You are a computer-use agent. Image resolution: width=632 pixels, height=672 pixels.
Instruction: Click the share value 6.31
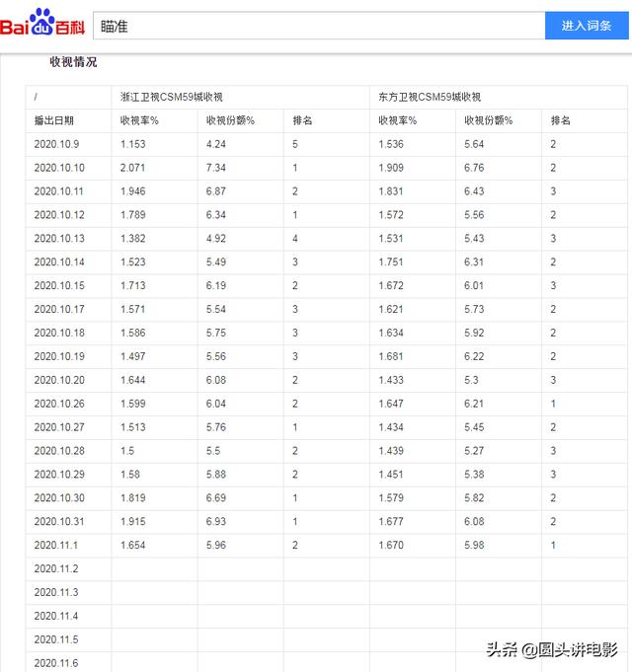(x=474, y=262)
